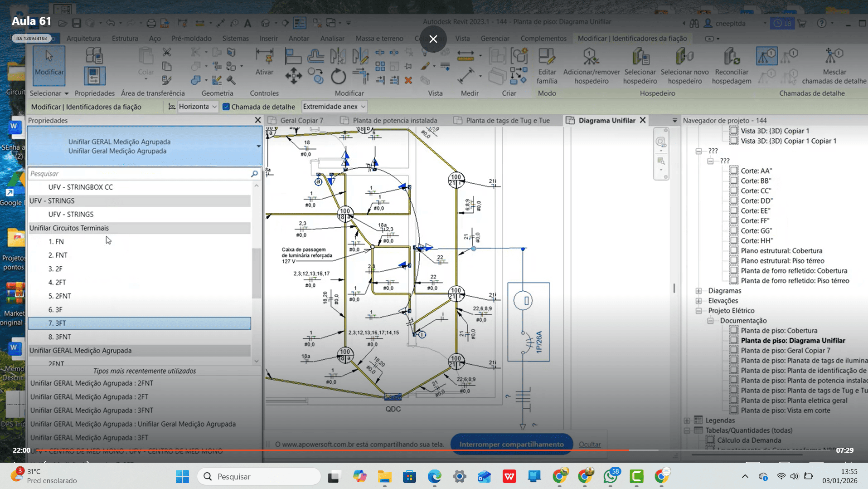
Task: Click the Ocultar link
Action: (x=589, y=444)
